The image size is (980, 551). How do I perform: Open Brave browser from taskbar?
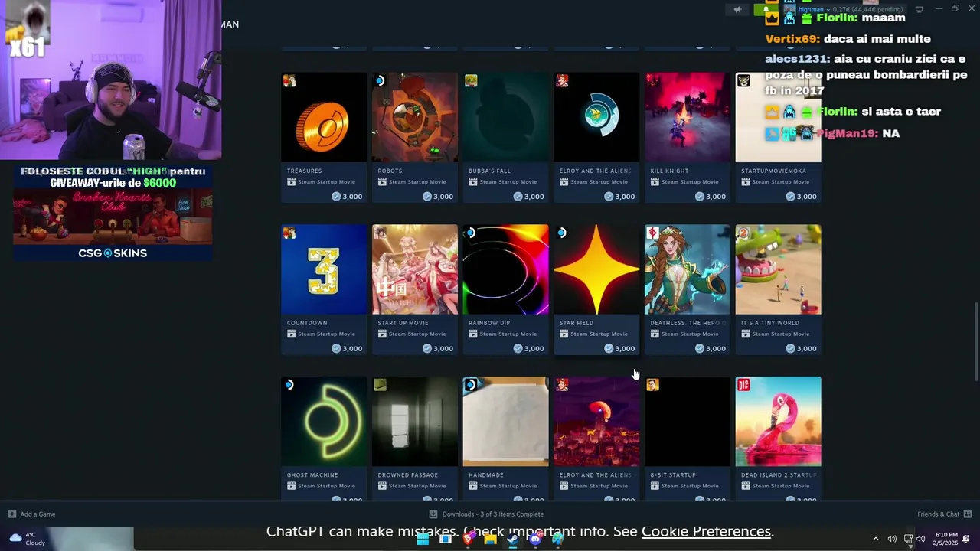(x=468, y=539)
